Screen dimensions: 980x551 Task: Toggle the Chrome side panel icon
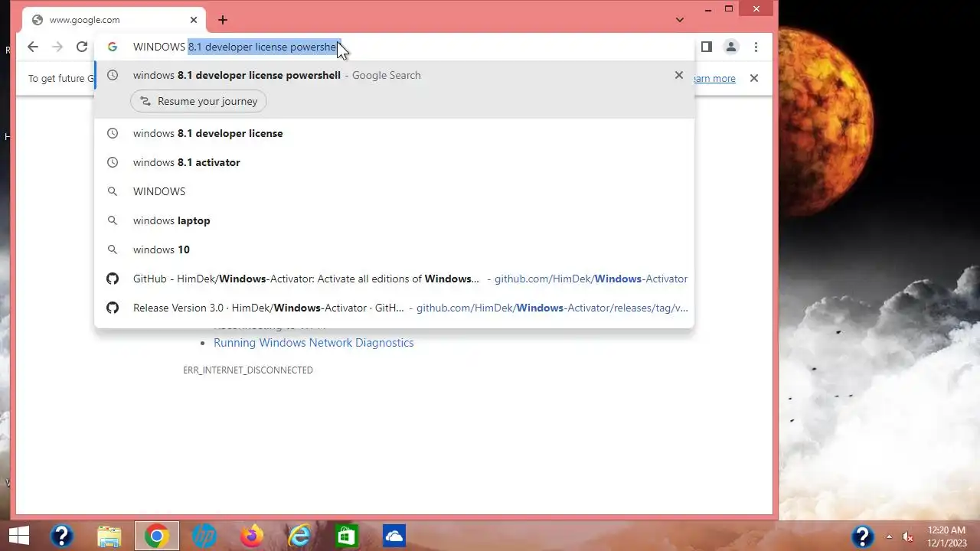coord(707,47)
